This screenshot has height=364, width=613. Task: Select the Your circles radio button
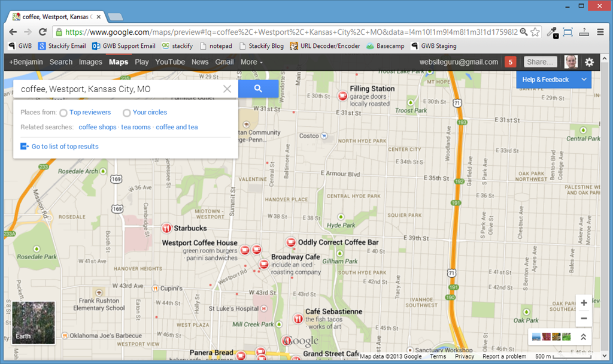click(x=127, y=113)
